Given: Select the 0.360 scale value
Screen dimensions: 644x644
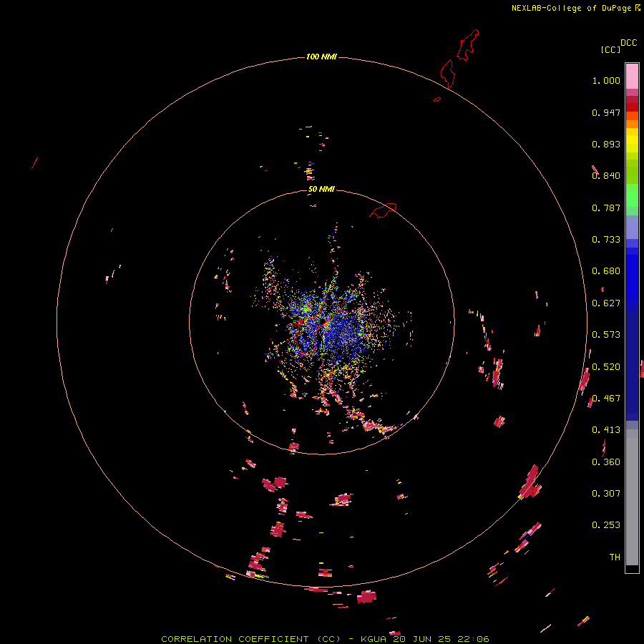Looking at the screenshot, I should coord(606,462).
